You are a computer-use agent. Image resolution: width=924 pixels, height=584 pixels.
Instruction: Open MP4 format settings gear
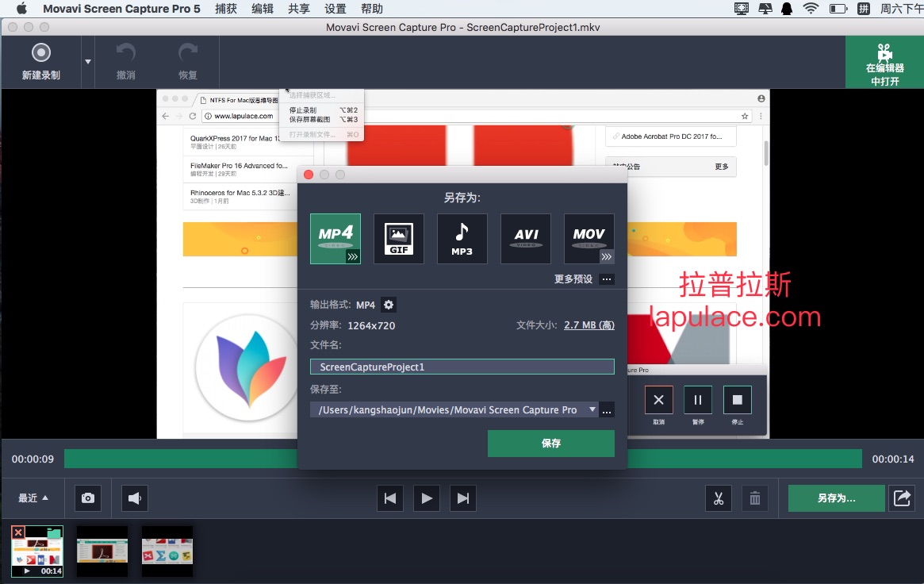(x=388, y=305)
